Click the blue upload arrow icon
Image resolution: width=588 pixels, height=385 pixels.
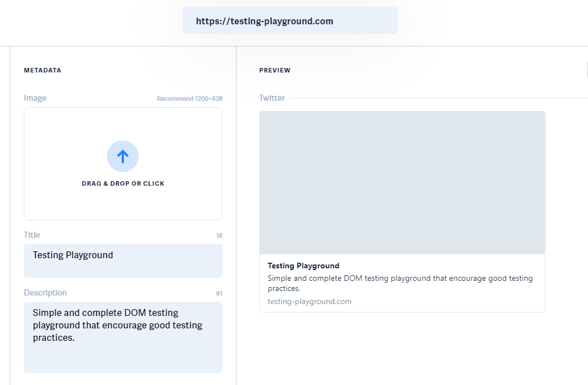tap(123, 156)
